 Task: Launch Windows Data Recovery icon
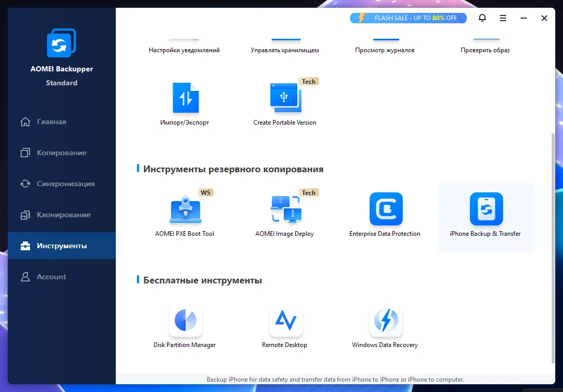[x=386, y=320]
